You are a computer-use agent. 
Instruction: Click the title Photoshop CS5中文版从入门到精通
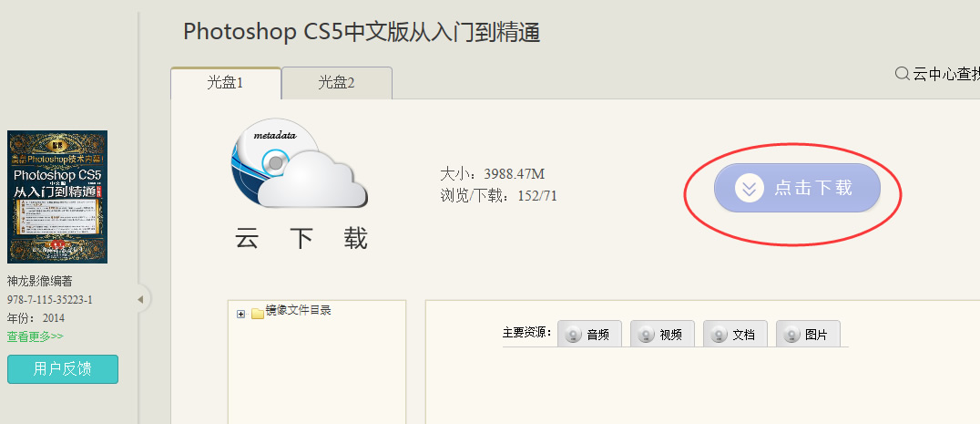(x=362, y=32)
